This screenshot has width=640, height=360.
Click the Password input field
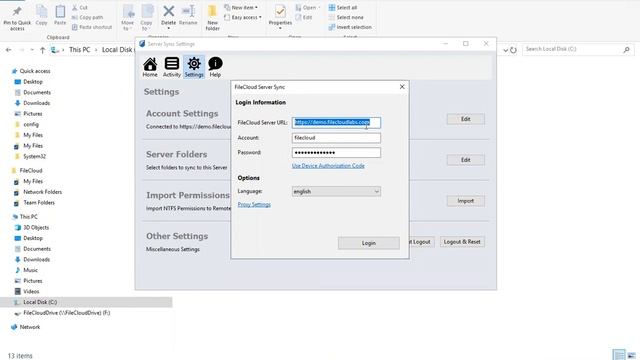coord(336,153)
